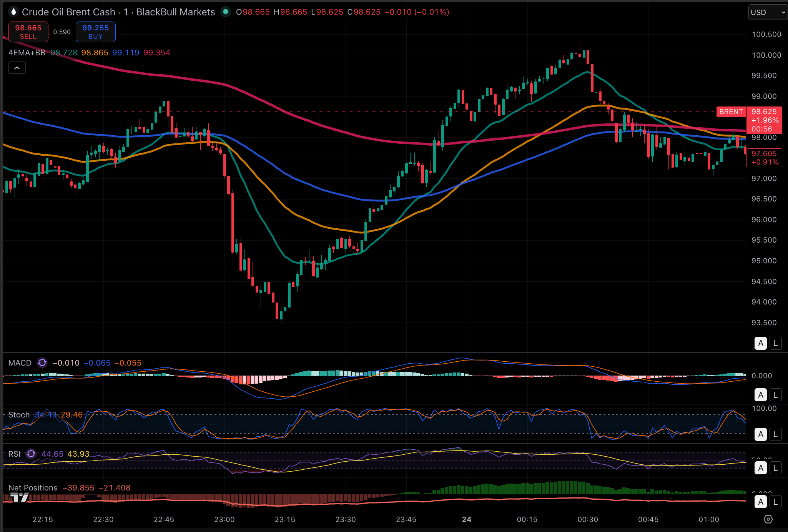Enable auto scale A on MACD pane
Screen dimensions: 788x532
(x=760, y=395)
